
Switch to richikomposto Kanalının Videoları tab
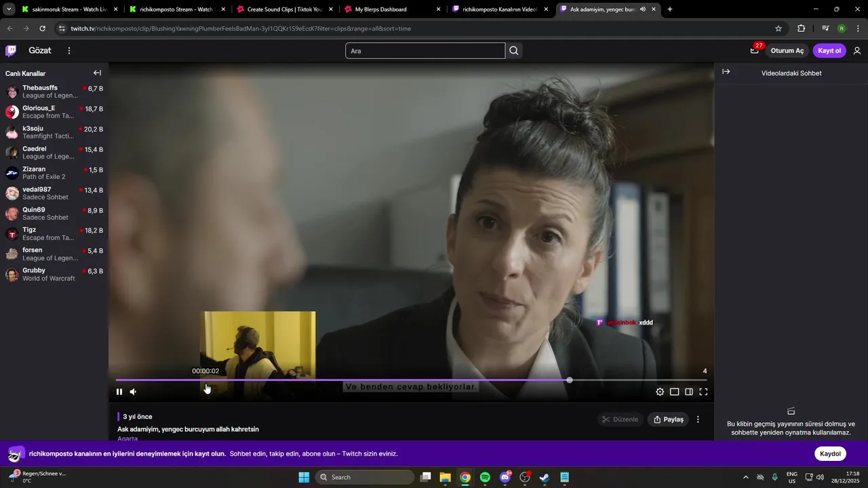pos(499,9)
